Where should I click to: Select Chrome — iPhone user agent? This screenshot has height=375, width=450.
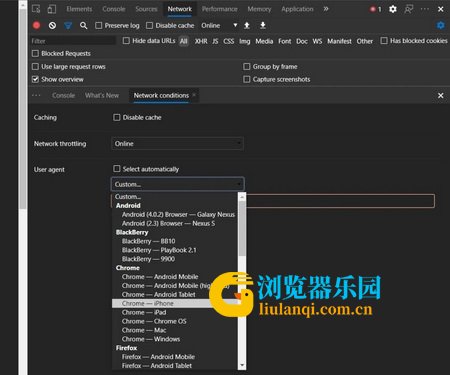tap(176, 303)
